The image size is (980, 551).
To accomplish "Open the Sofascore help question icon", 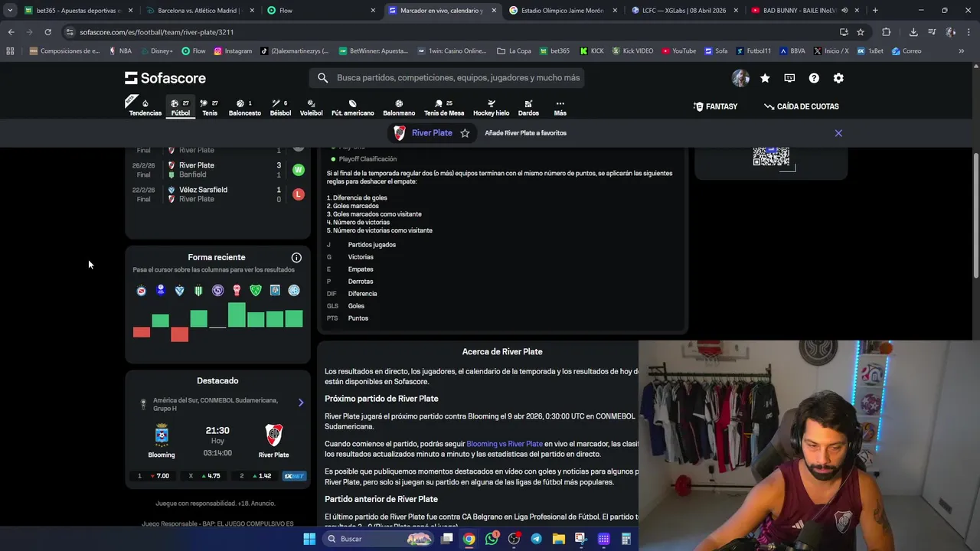I will pyautogui.click(x=814, y=78).
